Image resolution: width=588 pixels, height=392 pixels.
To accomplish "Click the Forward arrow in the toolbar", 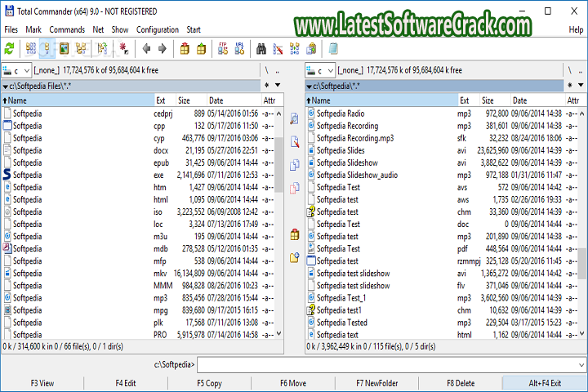I will 162,48.
